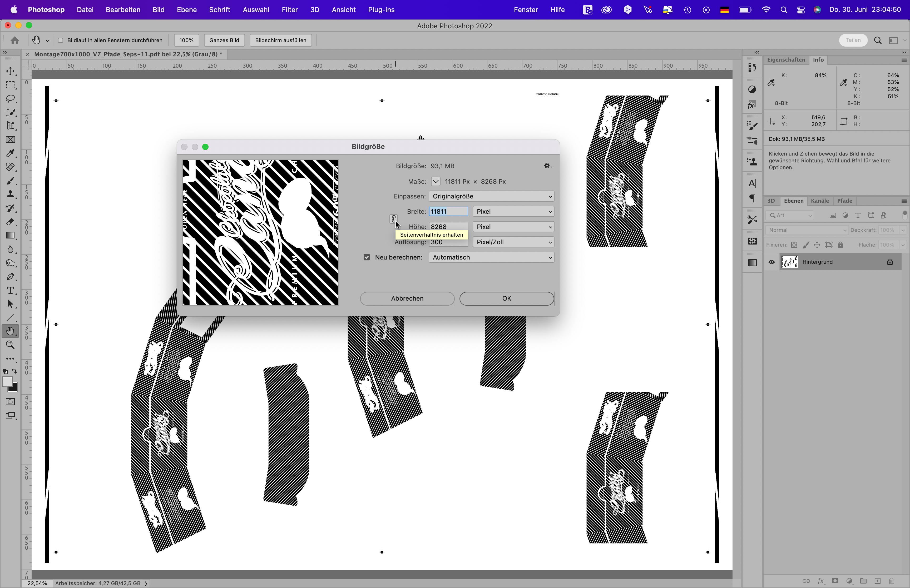Select the Zoom tool

pyautogui.click(x=10, y=345)
